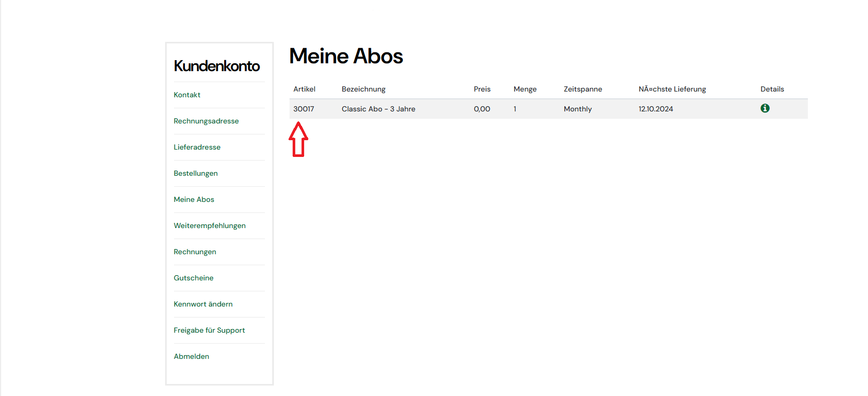The width and height of the screenshot is (868, 396).
Task: Click the Kundenkonto sidebar heading
Action: tap(217, 66)
